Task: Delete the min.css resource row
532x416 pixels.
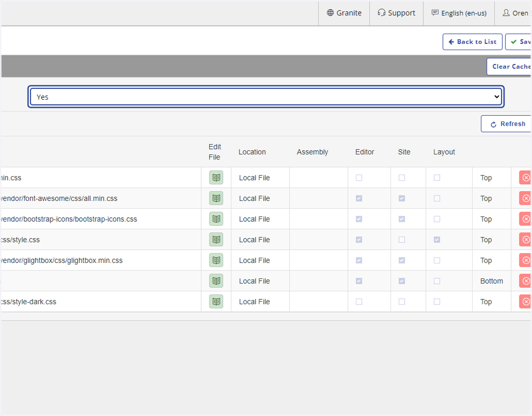Action: tap(525, 177)
